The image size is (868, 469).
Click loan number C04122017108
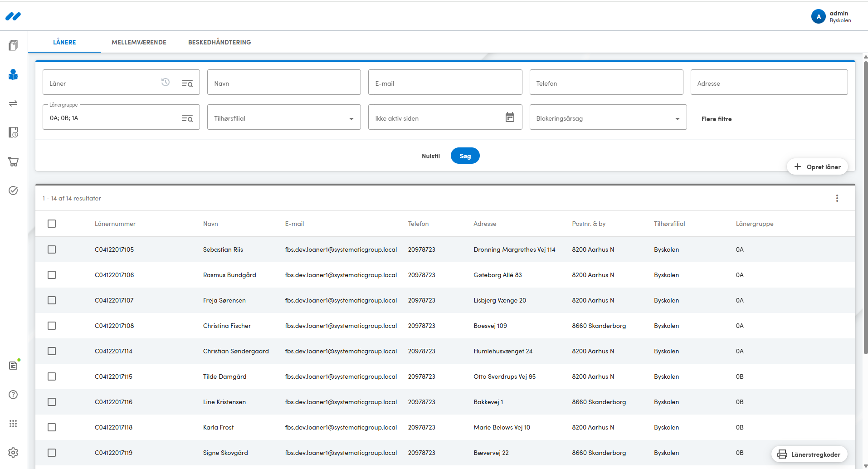pyautogui.click(x=114, y=326)
